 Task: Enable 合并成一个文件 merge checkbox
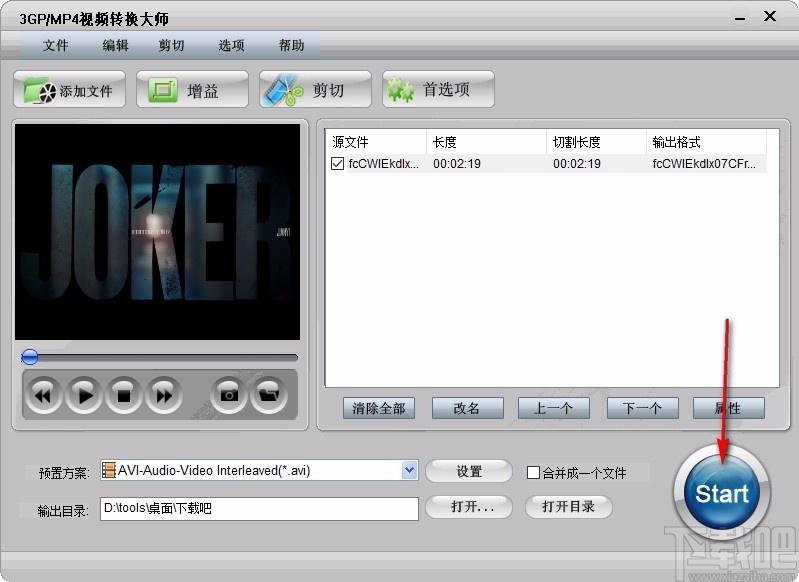533,472
